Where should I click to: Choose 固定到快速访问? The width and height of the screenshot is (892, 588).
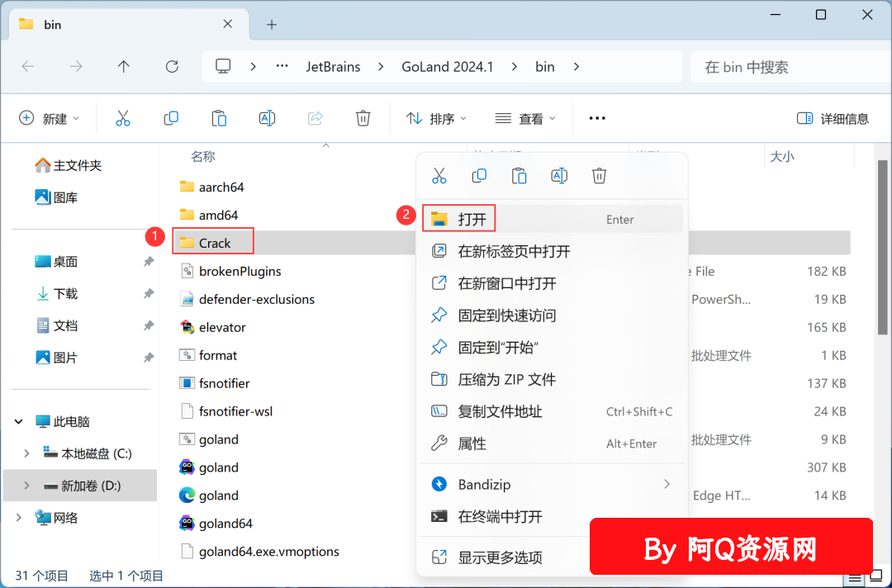tap(551, 315)
